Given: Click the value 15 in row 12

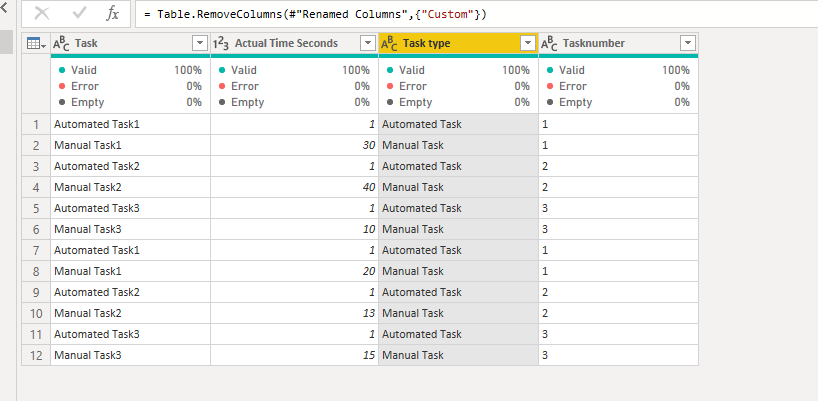Looking at the screenshot, I should click(x=369, y=355).
